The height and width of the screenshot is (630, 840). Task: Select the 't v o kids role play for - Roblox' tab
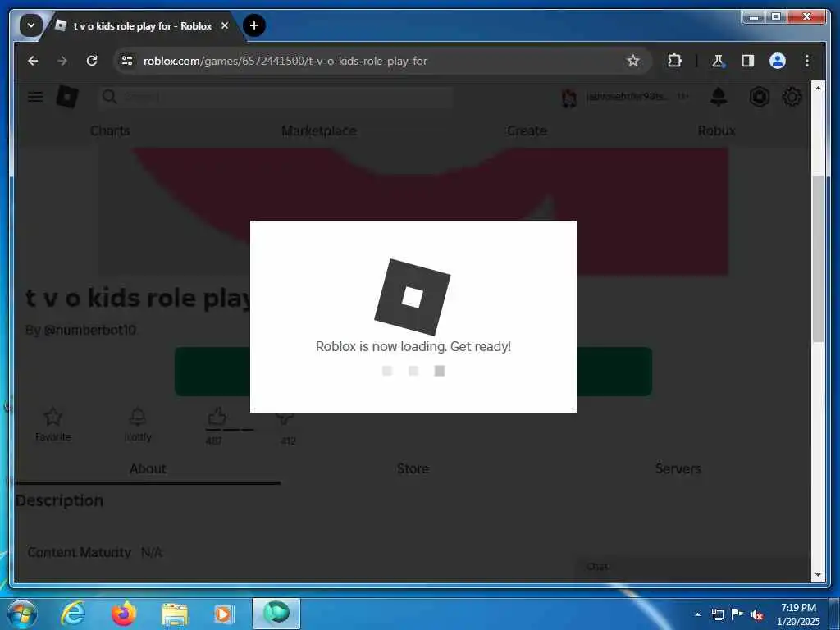pos(142,25)
